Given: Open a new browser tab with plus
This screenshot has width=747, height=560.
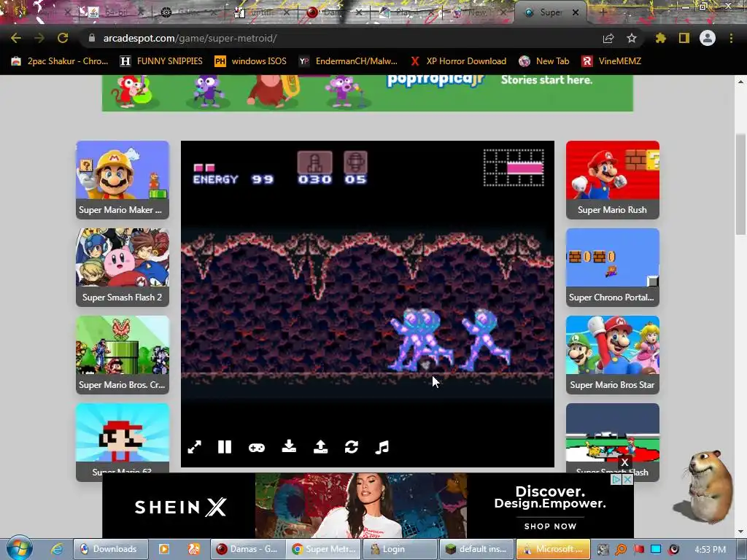Looking at the screenshot, I should coord(603,13).
